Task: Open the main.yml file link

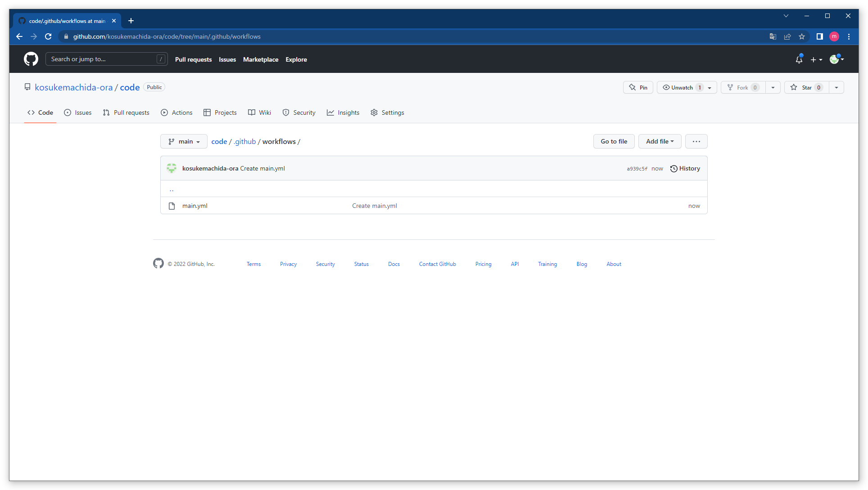Action: click(x=194, y=206)
